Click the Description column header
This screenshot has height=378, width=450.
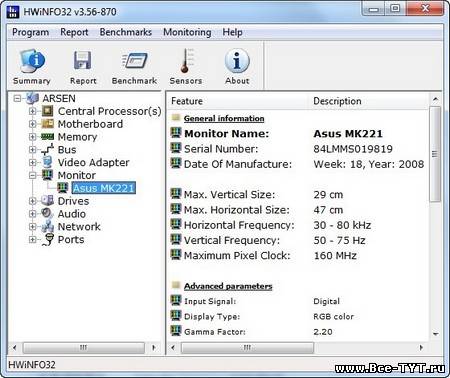point(368,101)
